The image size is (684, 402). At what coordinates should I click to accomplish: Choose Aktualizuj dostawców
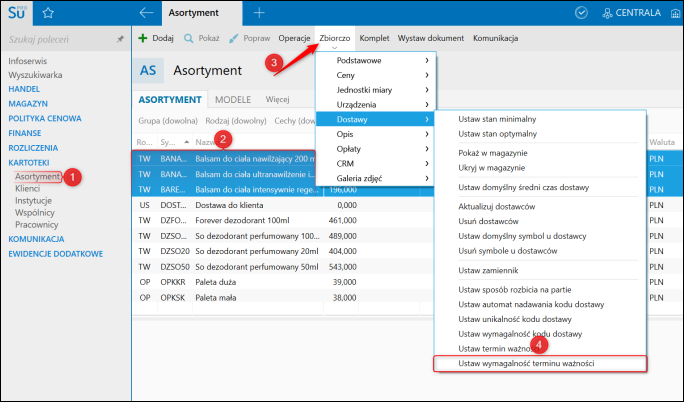tap(496, 207)
